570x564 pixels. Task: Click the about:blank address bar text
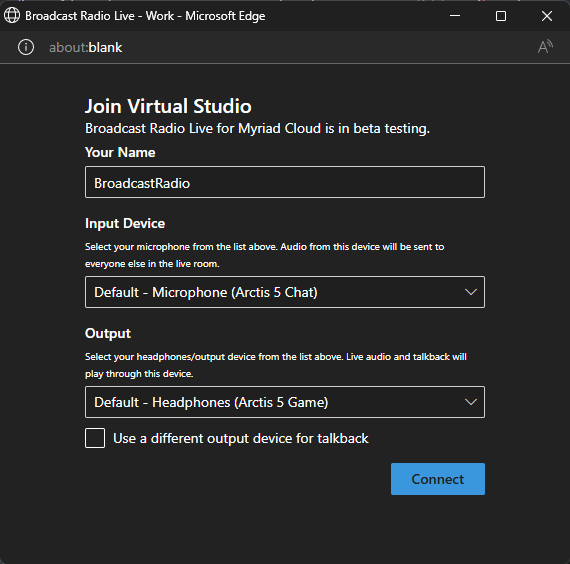point(85,48)
